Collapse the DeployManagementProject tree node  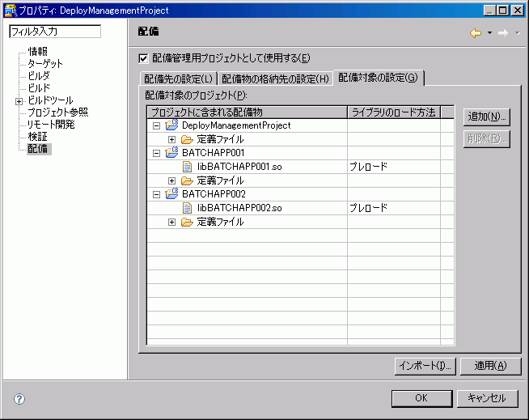point(156,125)
